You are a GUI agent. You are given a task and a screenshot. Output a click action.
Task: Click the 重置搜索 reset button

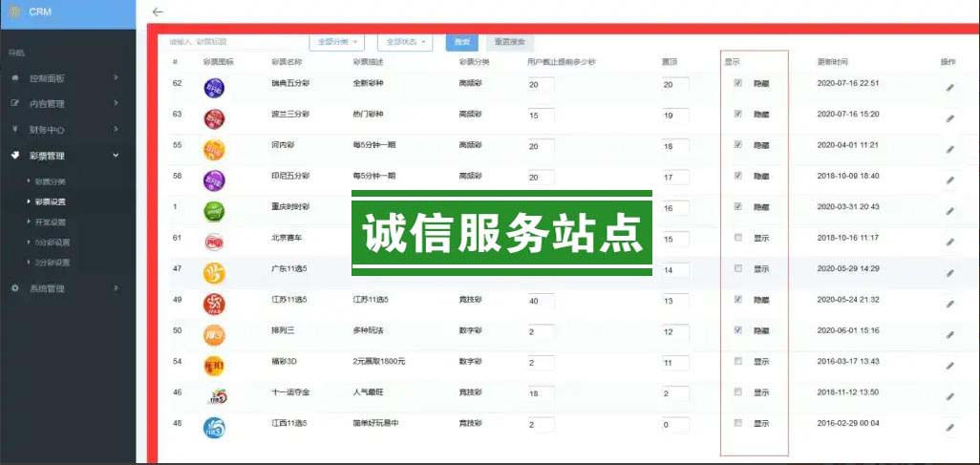tap(510, 42)
